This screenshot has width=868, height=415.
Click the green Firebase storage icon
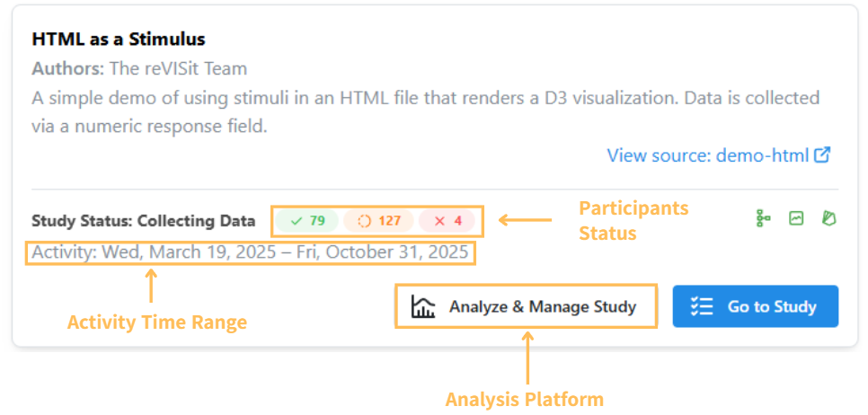click(x=828, y=218)
